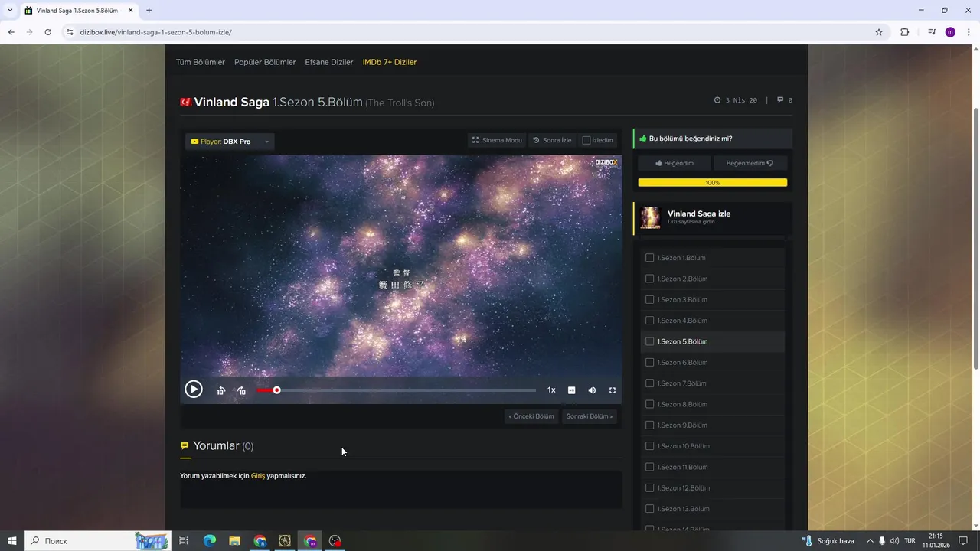This screenshot has width=980, height=551.
Task: Launch Microsoft Edge from the taskbar
Action: (x=209, y=541)
